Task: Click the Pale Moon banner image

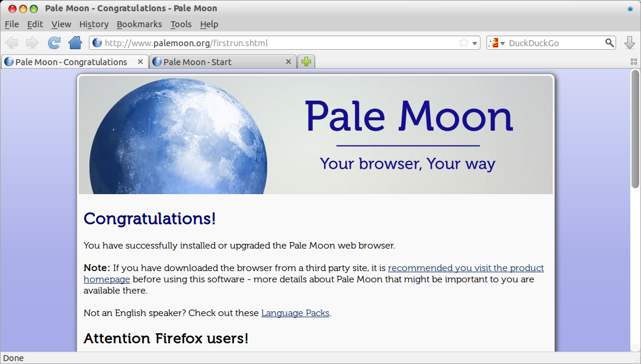Action: [316, 135]
